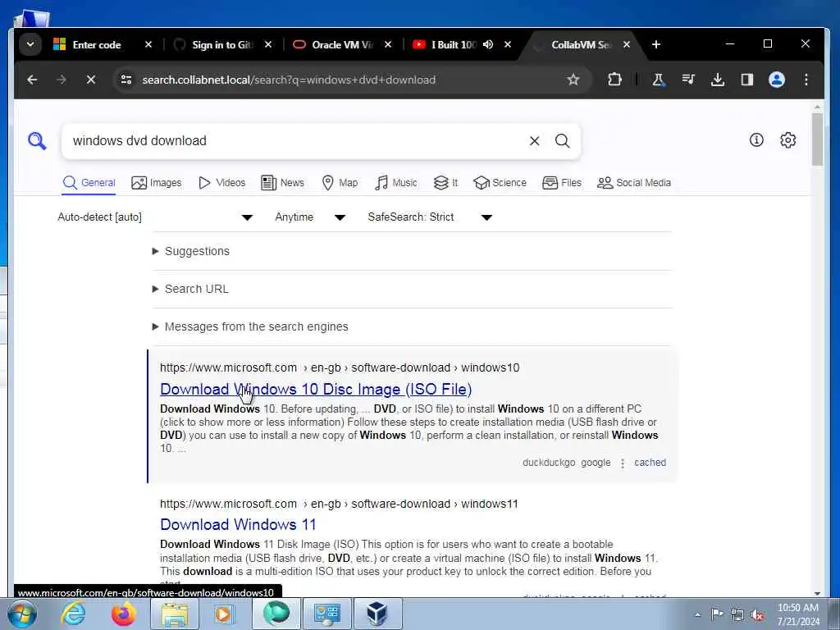The image size is (840, 630).
Task: Close the Enter code tab
Action: tap(148, 44)
